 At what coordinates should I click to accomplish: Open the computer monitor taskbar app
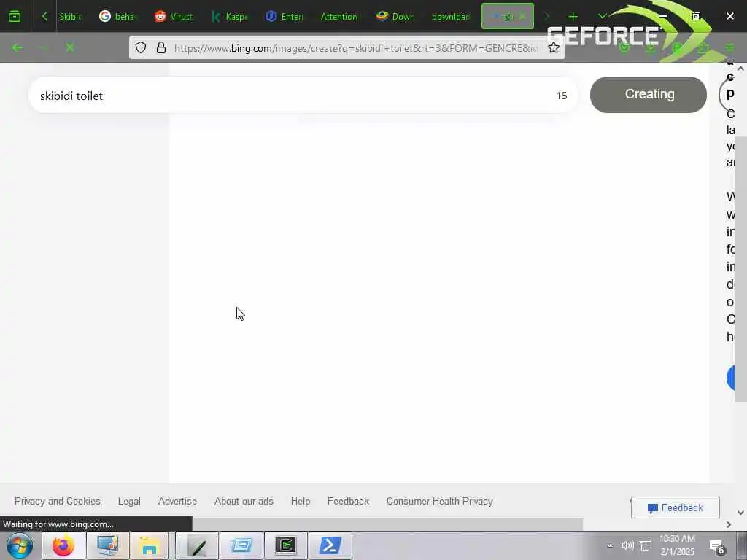108,545
